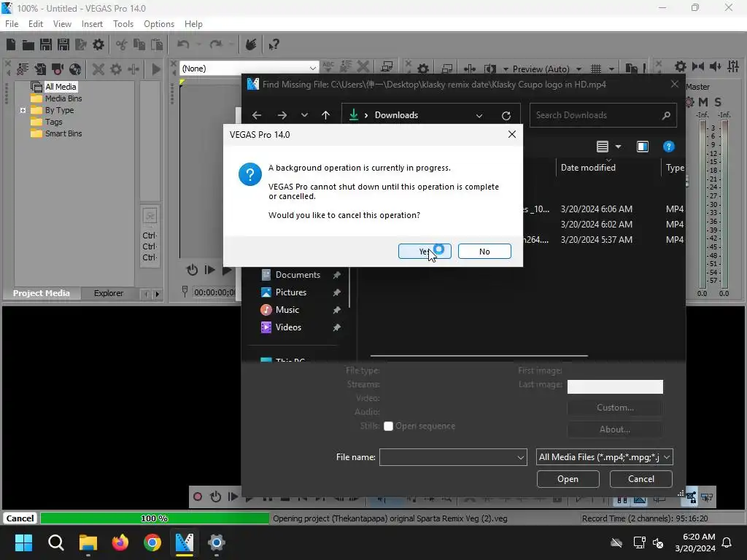Click the Media Properties gear in Project Media

[116, 69]
